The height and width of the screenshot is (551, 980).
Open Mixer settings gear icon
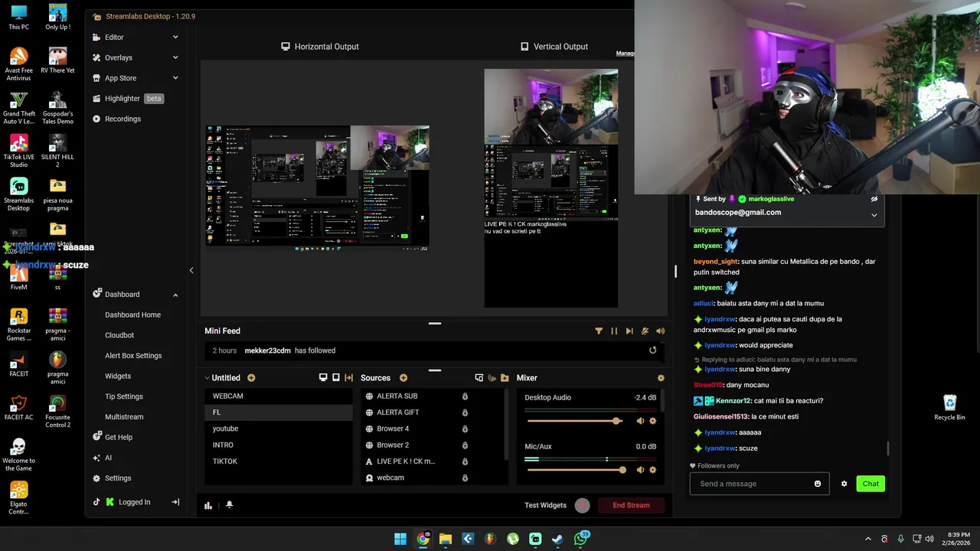click(x=661, y=378)
